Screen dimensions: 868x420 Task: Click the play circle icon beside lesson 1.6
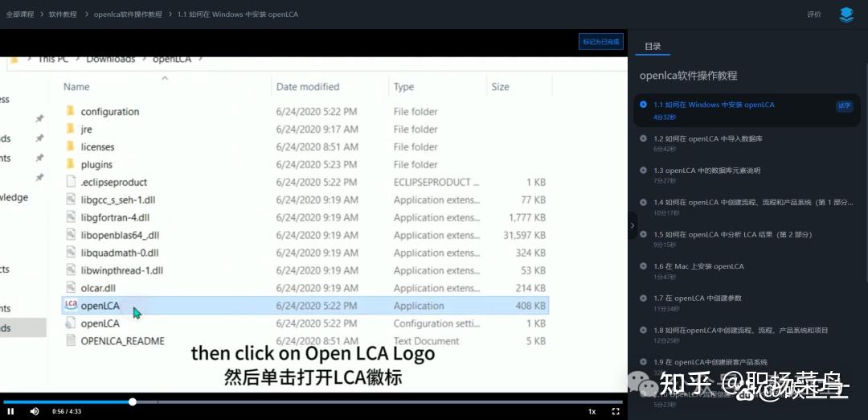(643, 266)
